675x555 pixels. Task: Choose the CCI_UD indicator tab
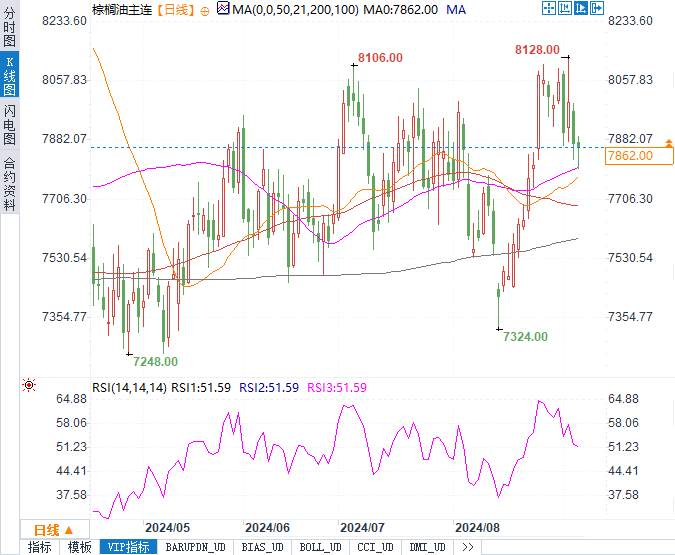(375, 547)
